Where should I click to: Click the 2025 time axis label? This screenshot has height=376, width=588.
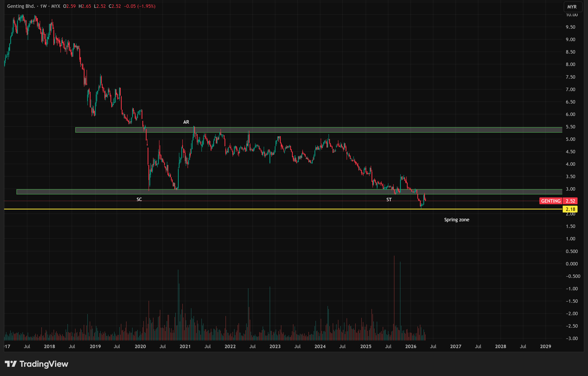pyautogui.click(x=366, y=347)
